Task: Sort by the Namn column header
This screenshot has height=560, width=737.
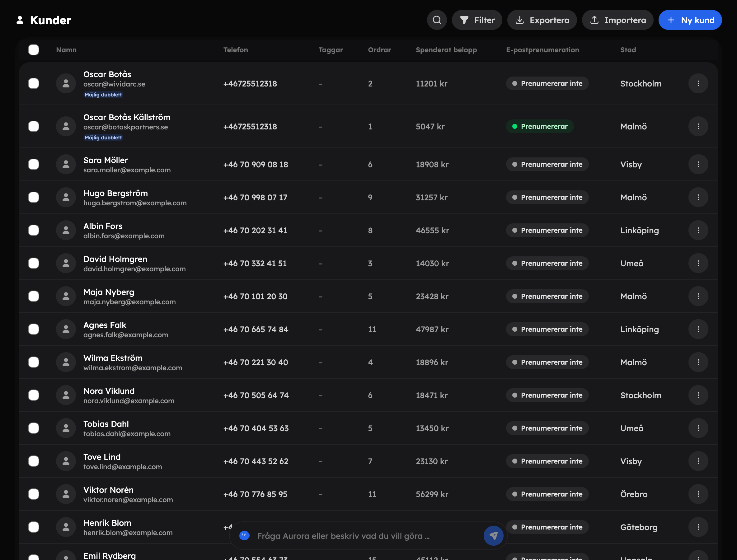Action: 66,50
